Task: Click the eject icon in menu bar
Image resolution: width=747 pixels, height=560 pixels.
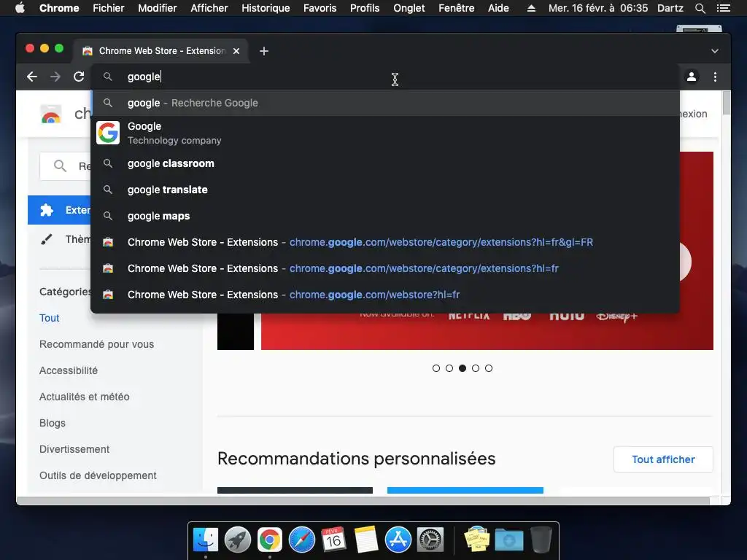Action: click(531, 8)
